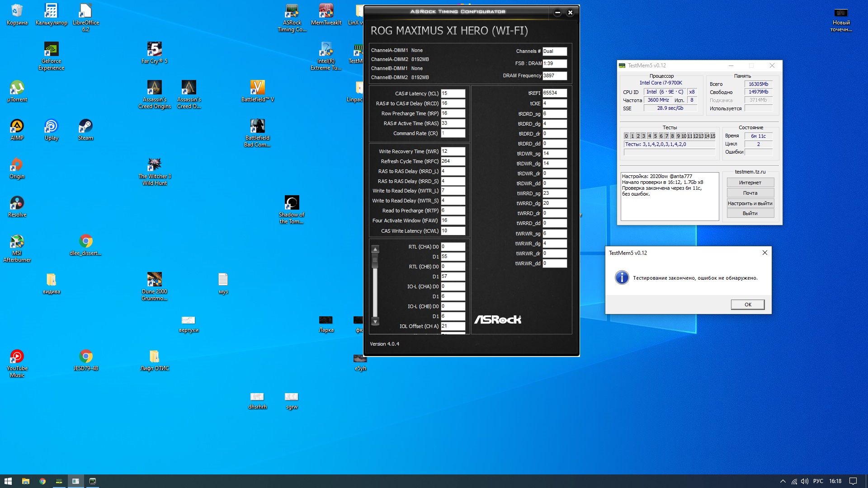
Task: Open the MemTweakIt desktop icon
Action: (x=326, y=11)
